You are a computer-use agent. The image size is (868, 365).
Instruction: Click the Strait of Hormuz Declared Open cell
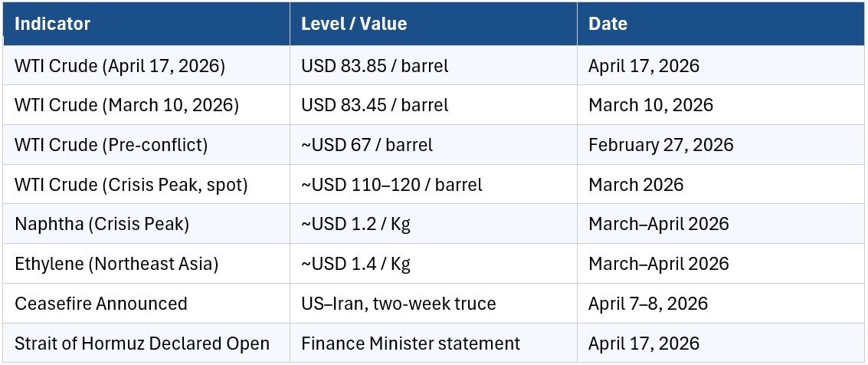[x=142, y=344]
